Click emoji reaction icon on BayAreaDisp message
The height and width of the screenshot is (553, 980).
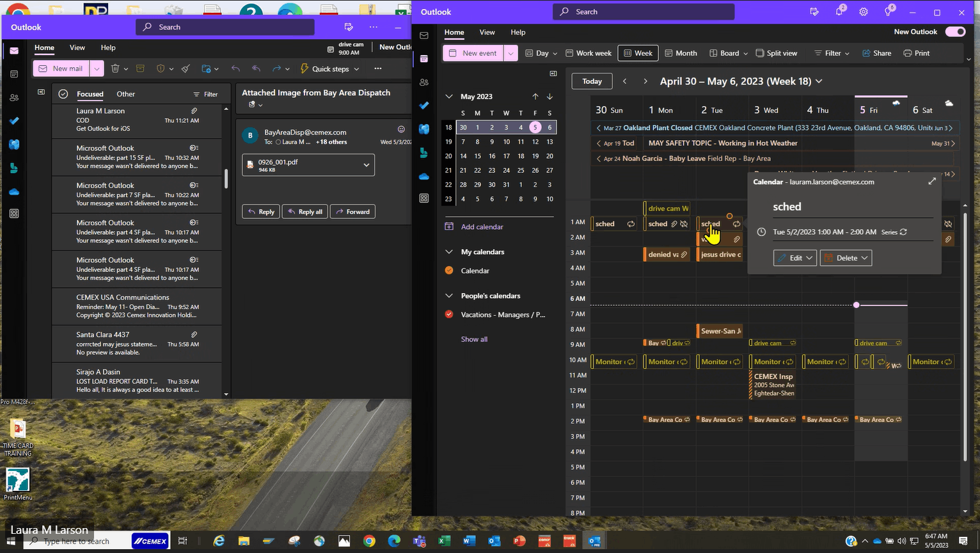pyautogui.click(x=401, y=129)
